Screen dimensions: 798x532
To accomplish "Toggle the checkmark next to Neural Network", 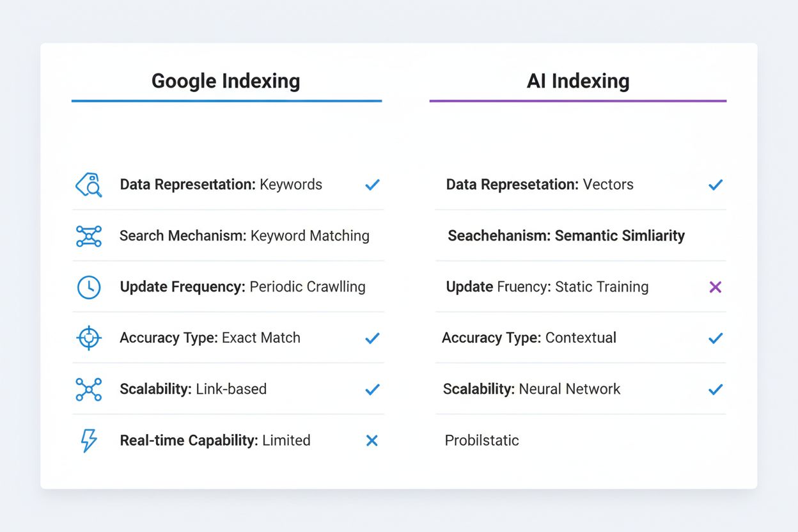I will point(716,389).
